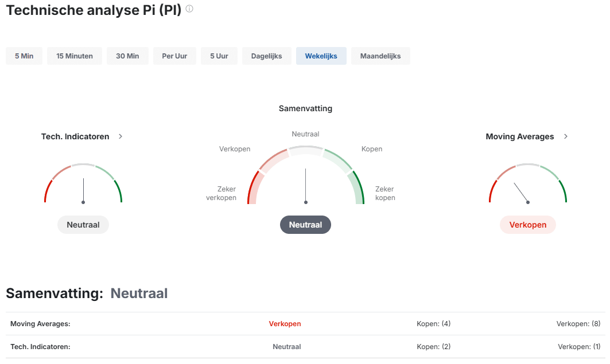
Task: Click the Verkopen label on the center gauge
Action: (x=235, y=149)
